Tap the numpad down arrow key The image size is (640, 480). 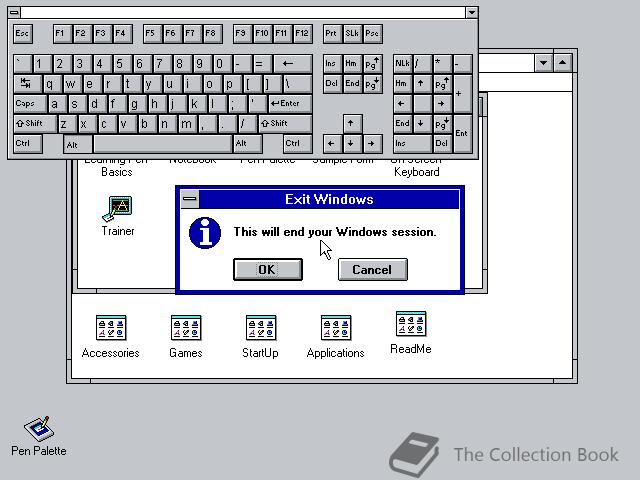pyautogui.click(x=422, y=124)
